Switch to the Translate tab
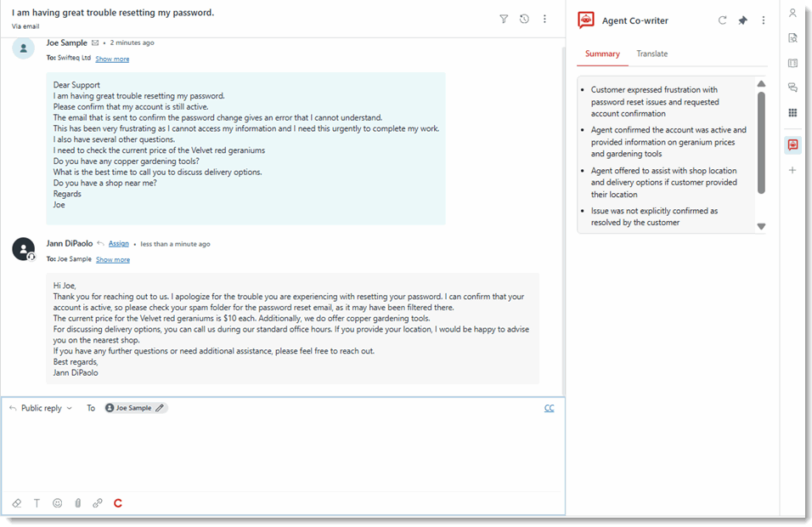Viewport: 812px width, 527px height. click(652, 54)
